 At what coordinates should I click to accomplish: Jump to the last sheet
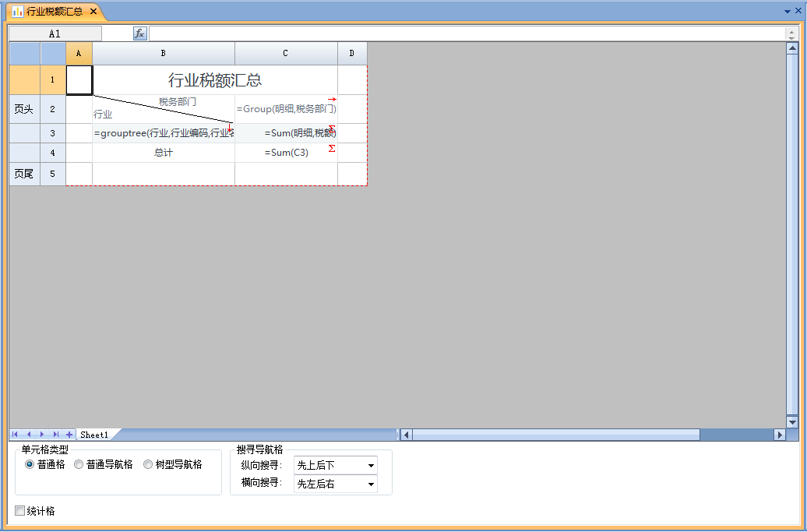tap(55, 435)
